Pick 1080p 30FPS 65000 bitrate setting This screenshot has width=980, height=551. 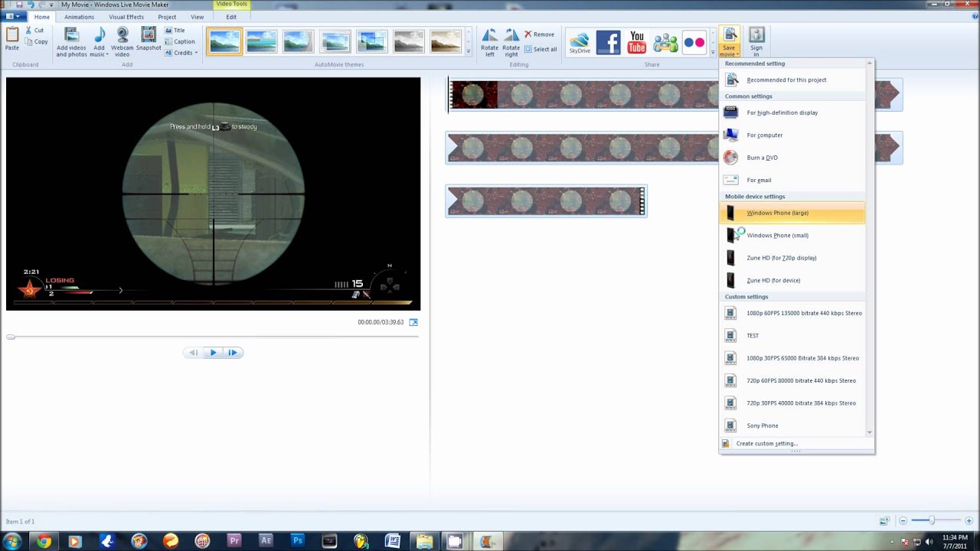[x=793, y=358]
